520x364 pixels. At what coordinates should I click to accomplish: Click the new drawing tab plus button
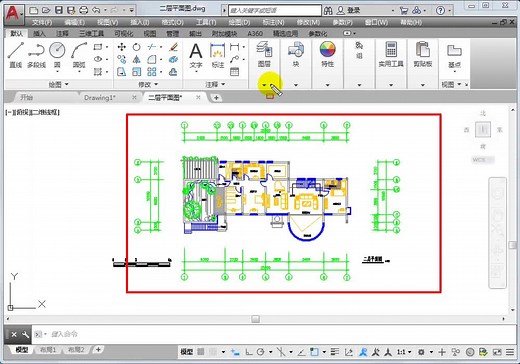point(216,98)
